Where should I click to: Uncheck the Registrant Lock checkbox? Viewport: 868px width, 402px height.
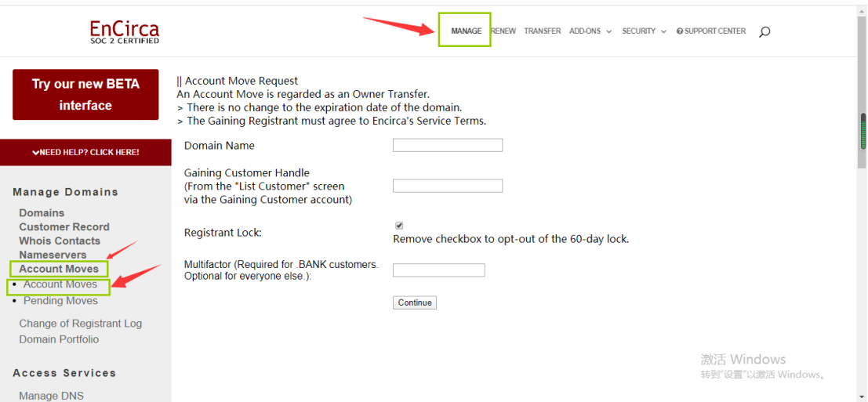pos(399,226)
